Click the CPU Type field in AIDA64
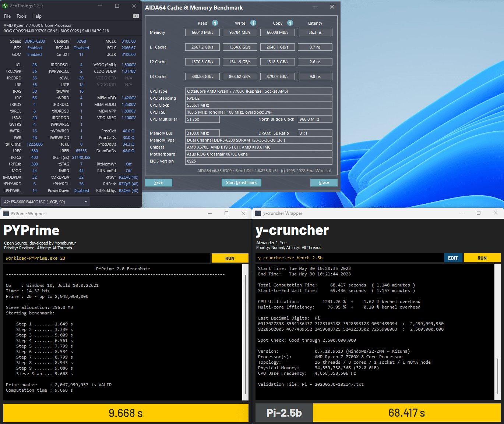 click(x=259, y=91)
